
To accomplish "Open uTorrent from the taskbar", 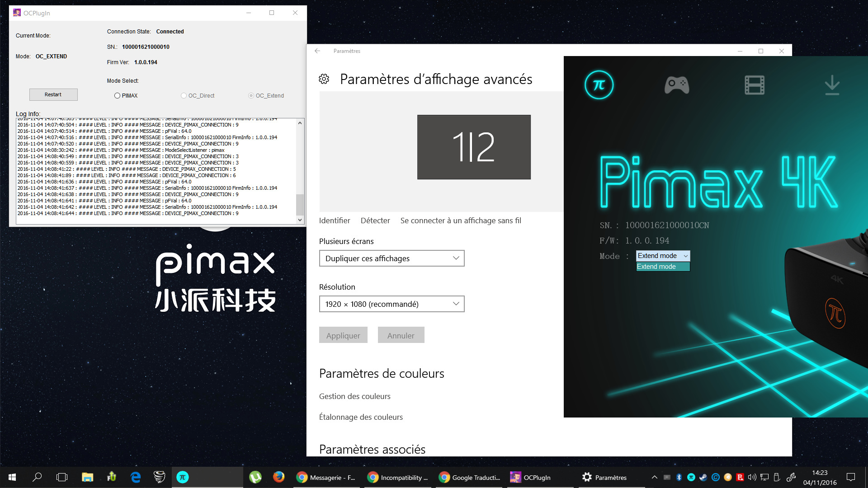I will pyautogui.click(x=255, y=477).
